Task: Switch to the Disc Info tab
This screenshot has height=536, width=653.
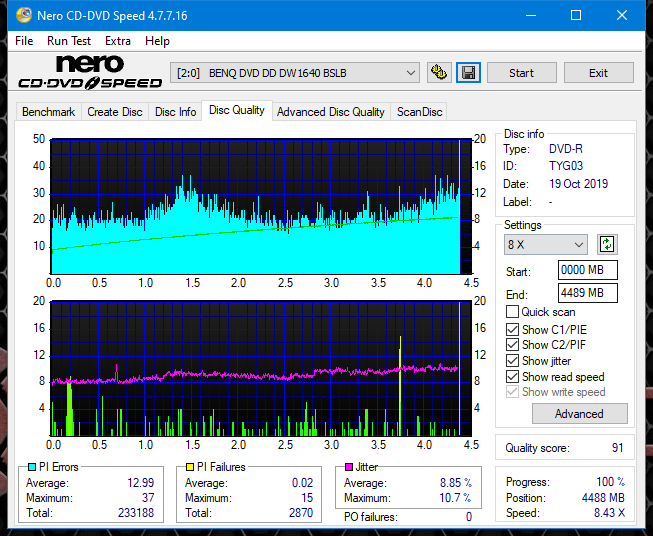Action: 175,112
